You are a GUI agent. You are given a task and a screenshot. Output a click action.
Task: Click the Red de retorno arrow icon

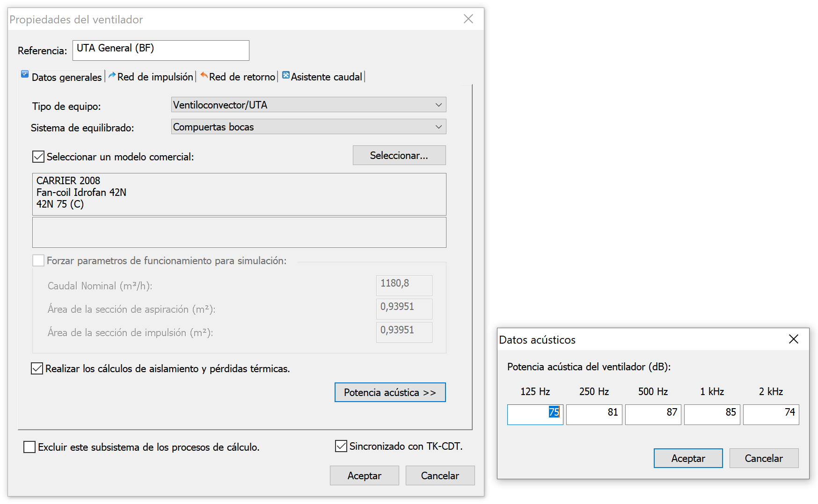[x=204, y=75]
